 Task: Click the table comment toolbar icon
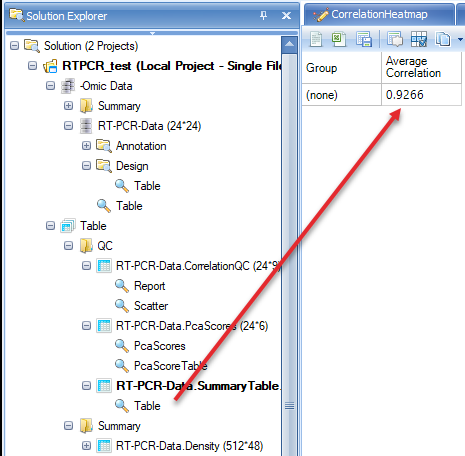click(395, 39)
